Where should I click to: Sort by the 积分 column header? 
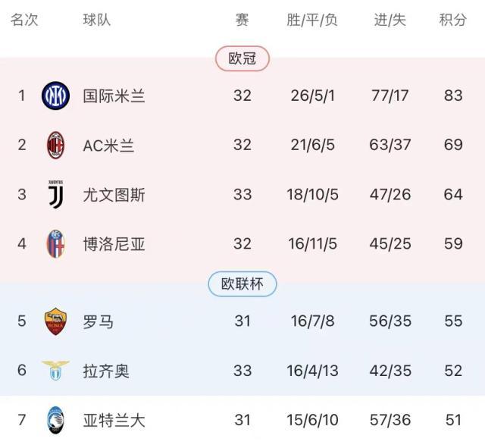coord(453,20)
